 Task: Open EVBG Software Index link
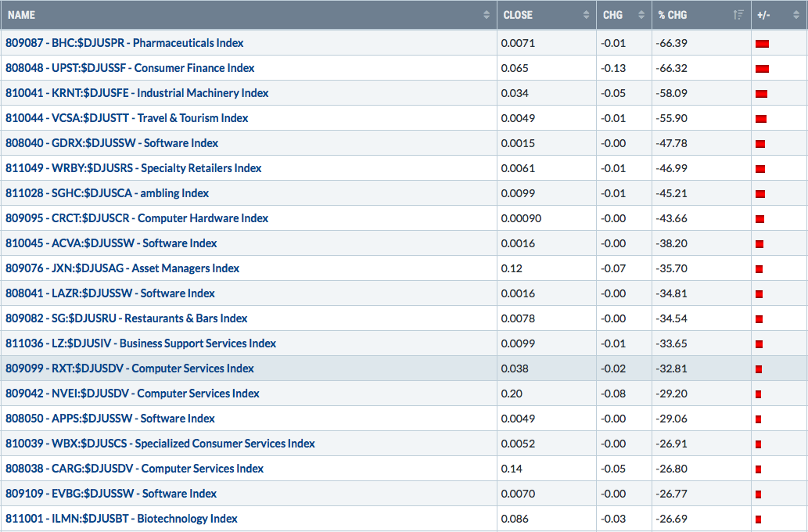tap(111, 494)
